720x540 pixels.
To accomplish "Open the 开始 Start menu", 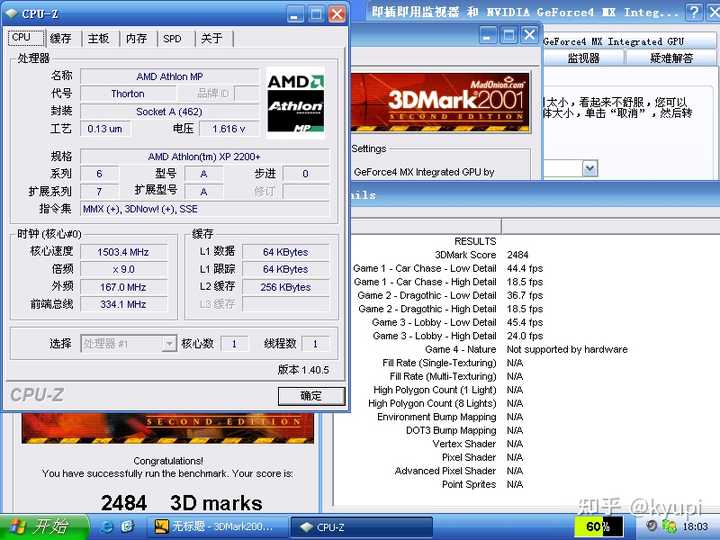I will pos(44,527).
